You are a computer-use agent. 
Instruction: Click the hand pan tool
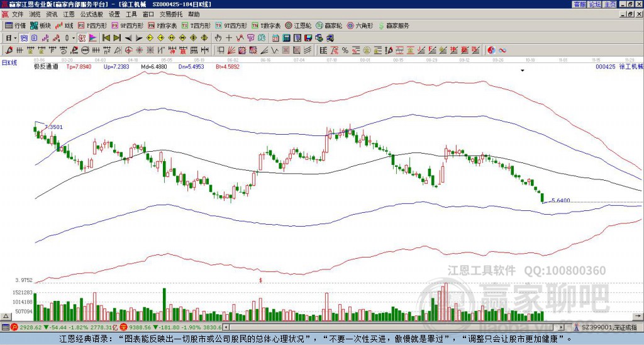click(218, 38)
